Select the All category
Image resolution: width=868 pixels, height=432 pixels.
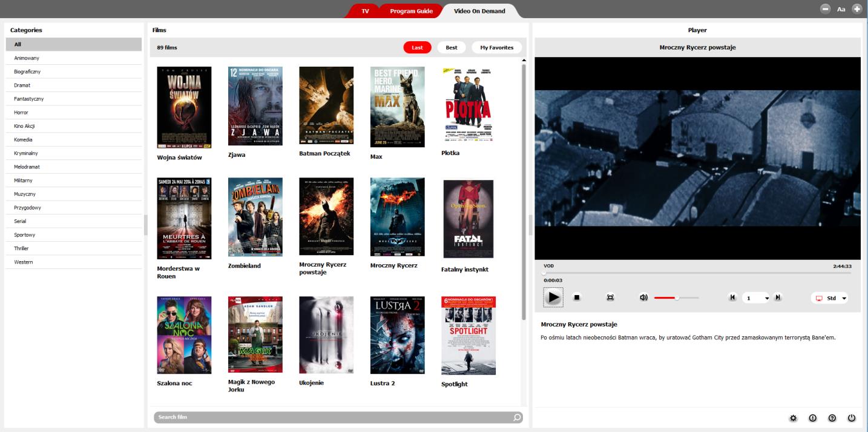pyautogui.click(x=74, y=44)
